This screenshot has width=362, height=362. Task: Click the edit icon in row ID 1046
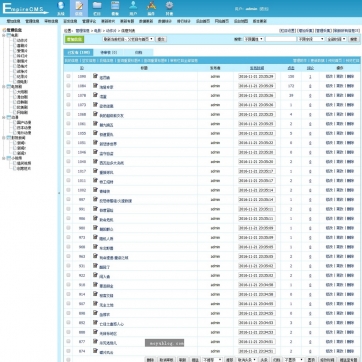coord(95,152)
